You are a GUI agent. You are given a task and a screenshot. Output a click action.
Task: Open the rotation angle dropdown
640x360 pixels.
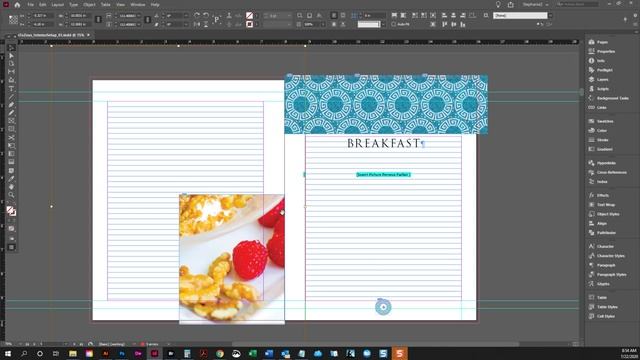point(186,16)
